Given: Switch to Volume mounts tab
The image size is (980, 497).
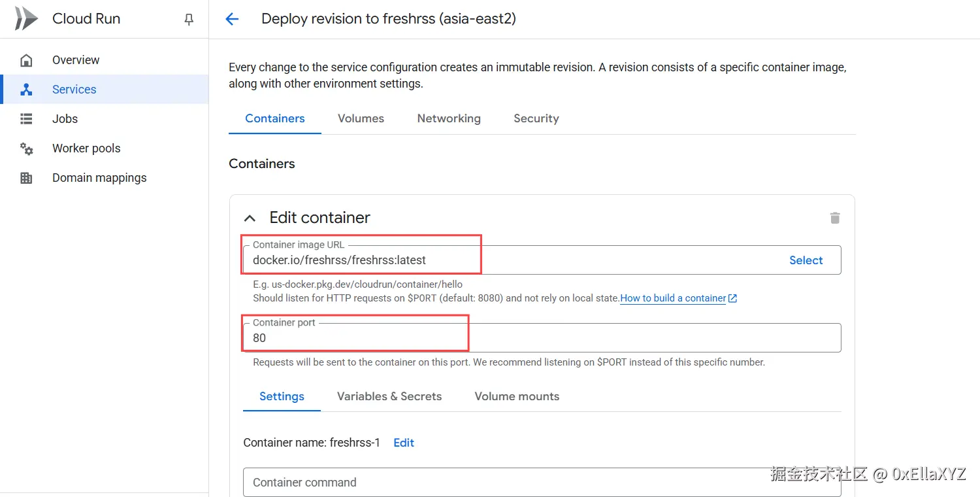Looking at the screenshot, I should click(517, 396).
